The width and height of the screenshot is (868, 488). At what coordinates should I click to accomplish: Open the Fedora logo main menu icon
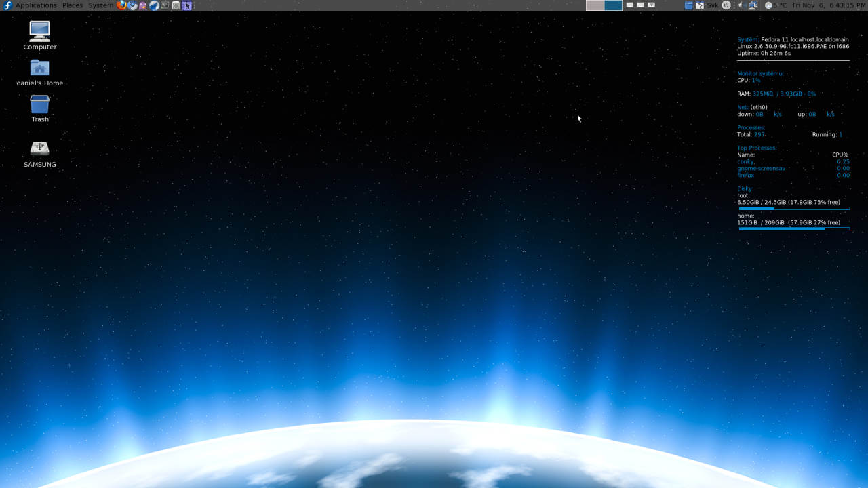(x=8, y=5)
